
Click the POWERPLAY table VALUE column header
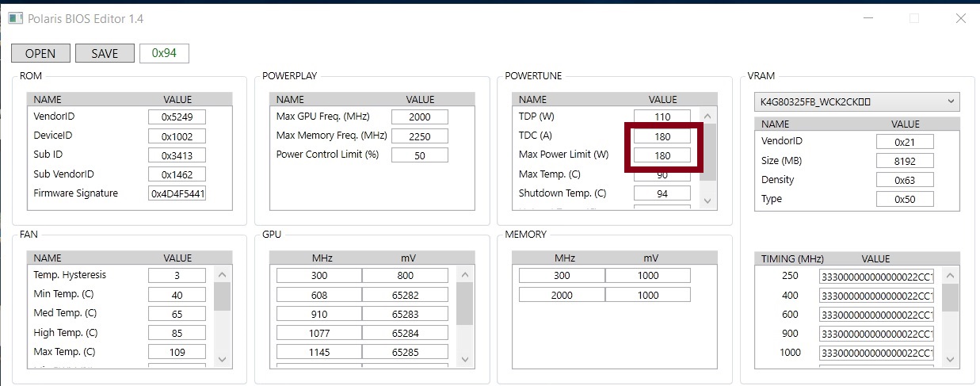pos(420,99)
